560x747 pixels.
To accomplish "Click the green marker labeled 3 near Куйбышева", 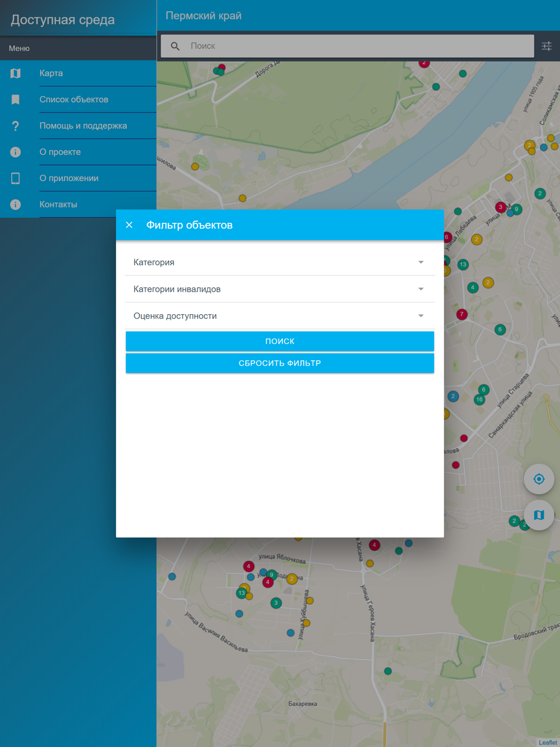I will (276, 603).
